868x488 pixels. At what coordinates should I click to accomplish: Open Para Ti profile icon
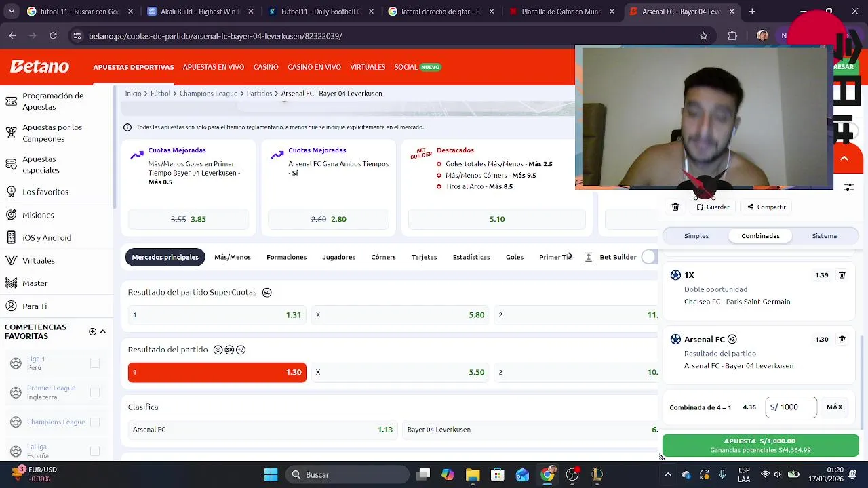(x=11, y=306)
